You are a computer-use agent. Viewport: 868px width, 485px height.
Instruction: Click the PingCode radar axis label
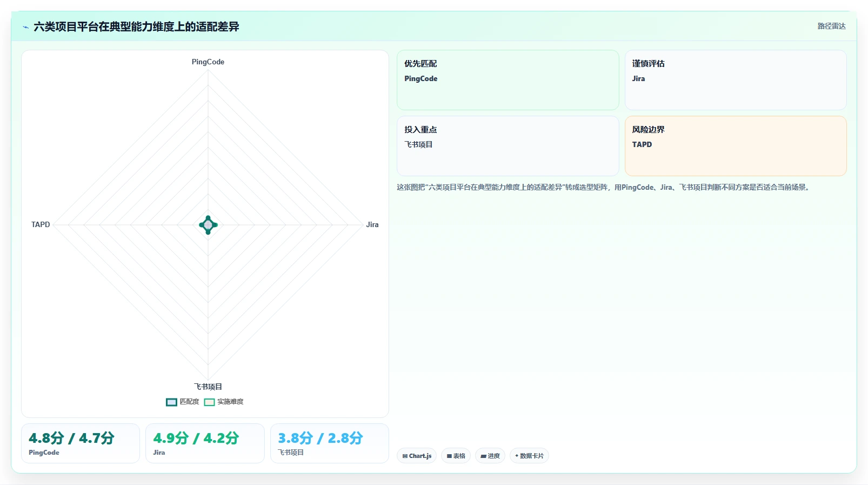[x=208, y=62]
